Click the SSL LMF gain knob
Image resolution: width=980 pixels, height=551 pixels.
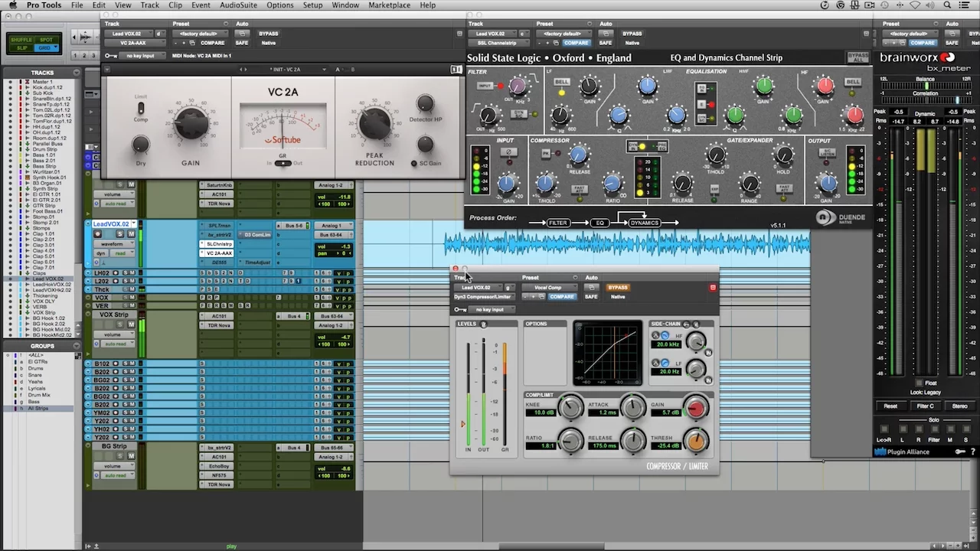pos(647,86)
